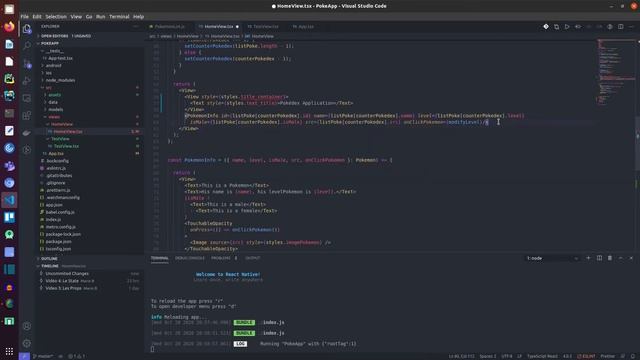Open the Trello dock icon
The width and height of the screenshot is (640, 360).
click(9, 217)
